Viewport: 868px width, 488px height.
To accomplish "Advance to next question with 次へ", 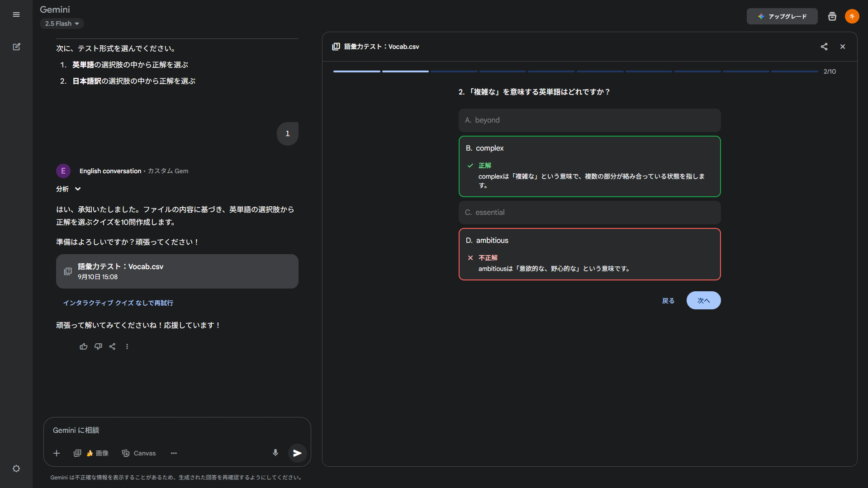I will (x=703, y=300).
